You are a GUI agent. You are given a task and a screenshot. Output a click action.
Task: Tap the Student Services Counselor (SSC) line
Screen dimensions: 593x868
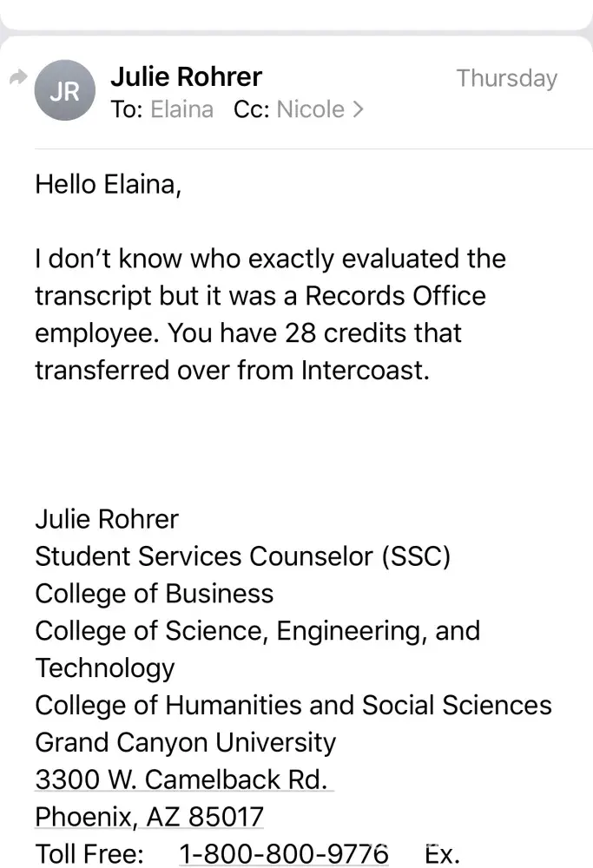click(x=242, y=556)
